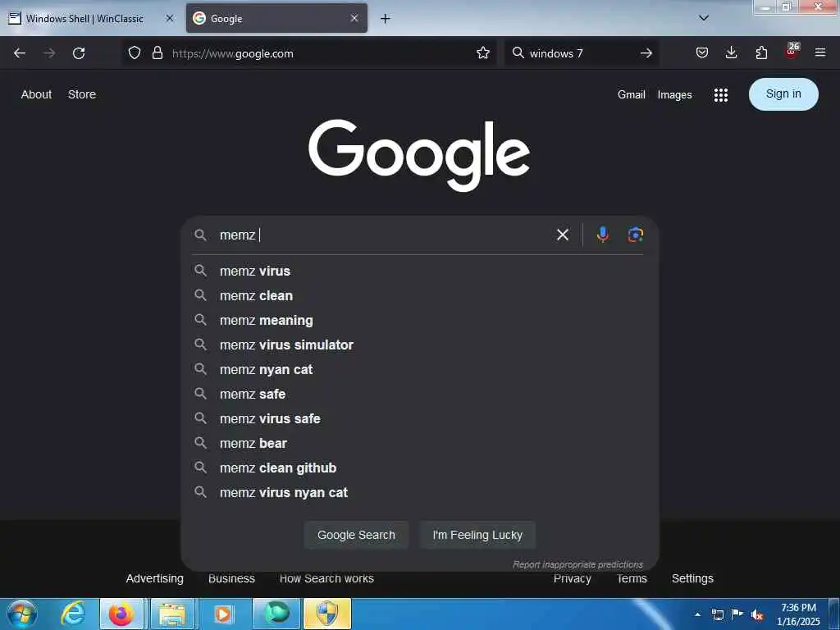Open the Action Center flag icon
Image resolution: width=840 pixels, height=630 pixels.
[737, 614]
